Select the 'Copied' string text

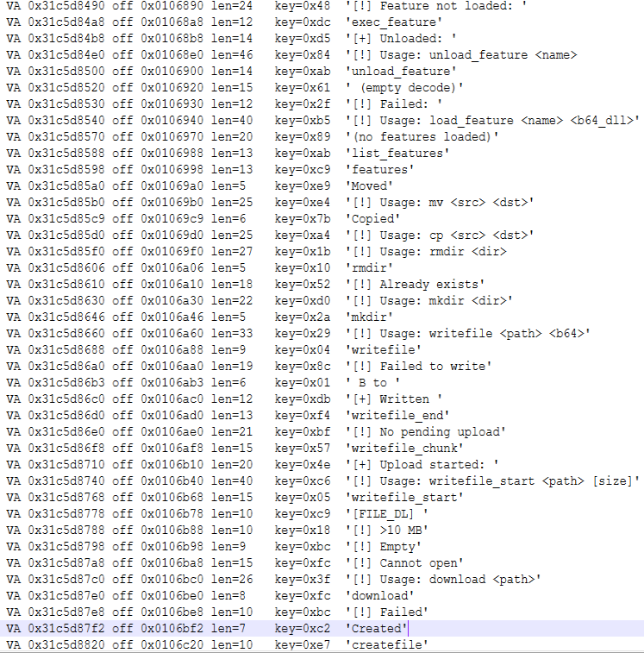pos(372,218)
